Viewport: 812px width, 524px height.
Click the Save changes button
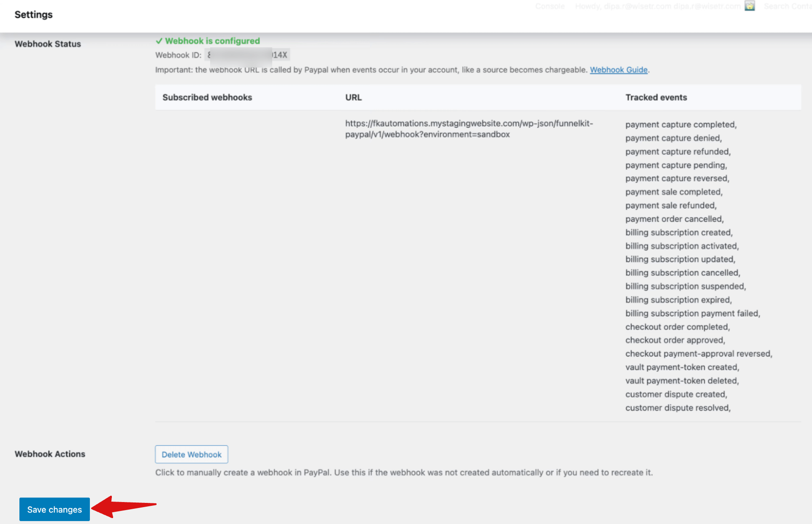click(x=54, y=509)
